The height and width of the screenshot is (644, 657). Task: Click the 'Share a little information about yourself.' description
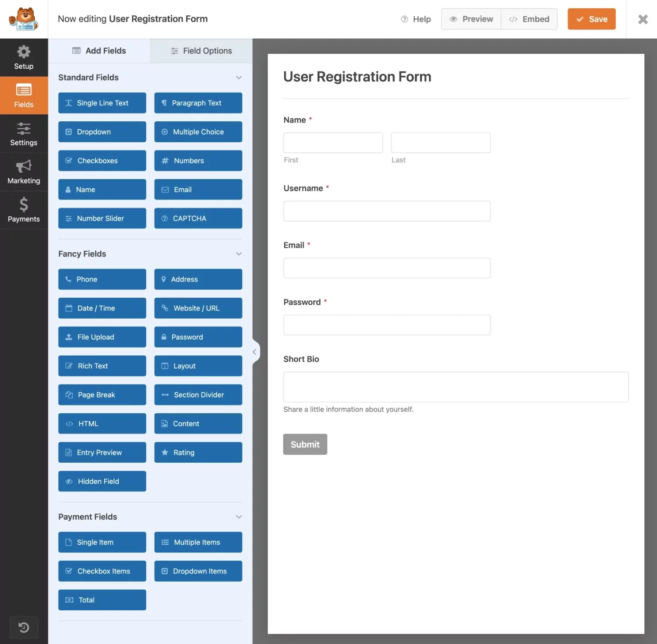coord(348,409)
